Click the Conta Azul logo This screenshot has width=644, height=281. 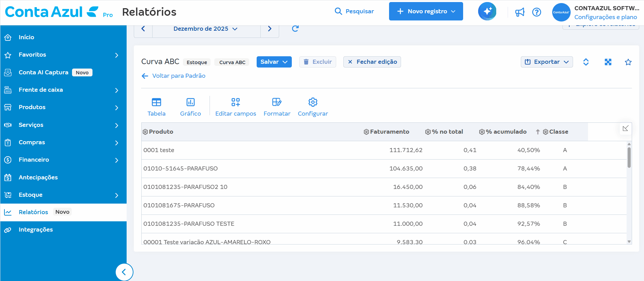(52, 12)
